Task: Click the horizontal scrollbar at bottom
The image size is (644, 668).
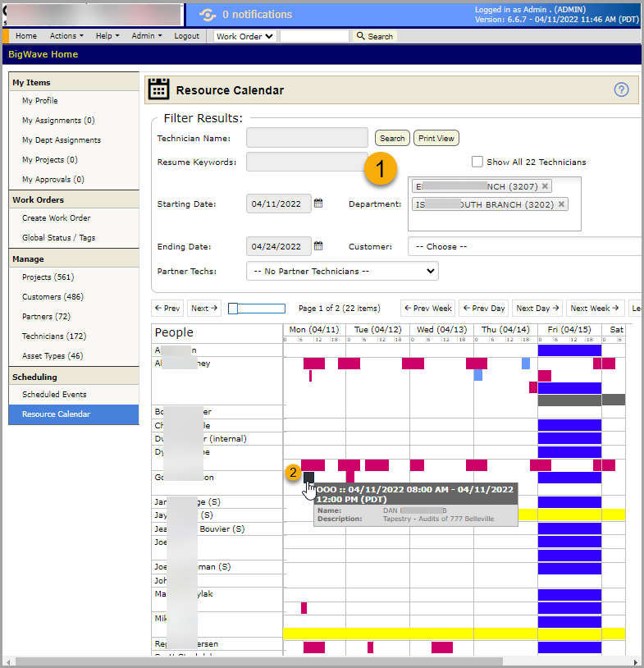Action: tap(259, 661)
